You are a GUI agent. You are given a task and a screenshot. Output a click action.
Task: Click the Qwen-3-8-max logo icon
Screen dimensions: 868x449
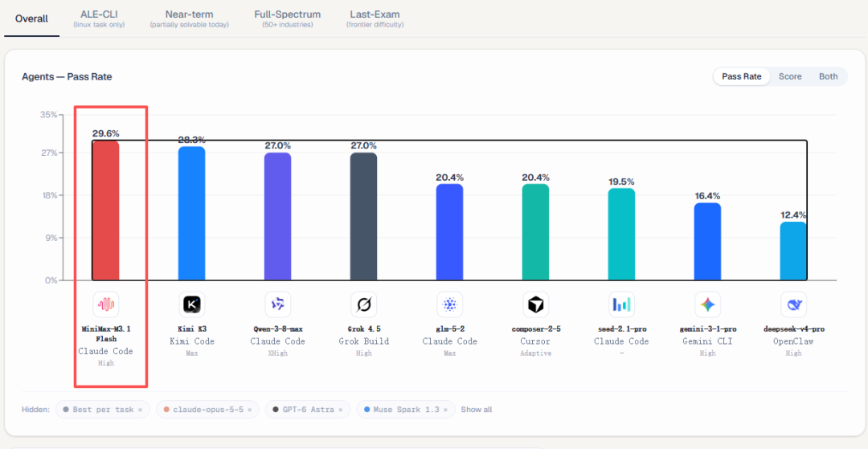click(x=277, y=304)
